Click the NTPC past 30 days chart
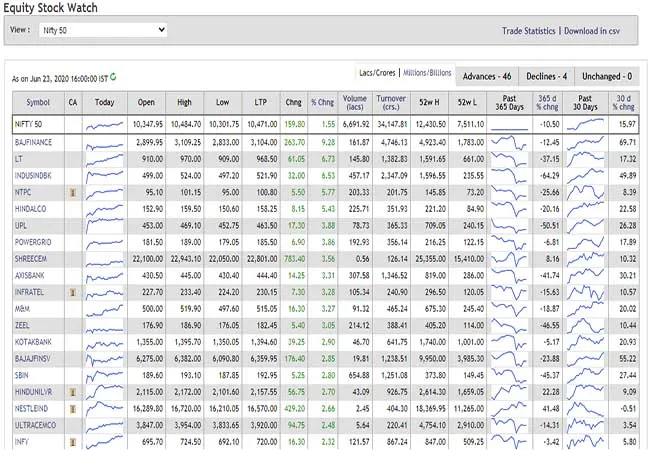 [585, 192]
